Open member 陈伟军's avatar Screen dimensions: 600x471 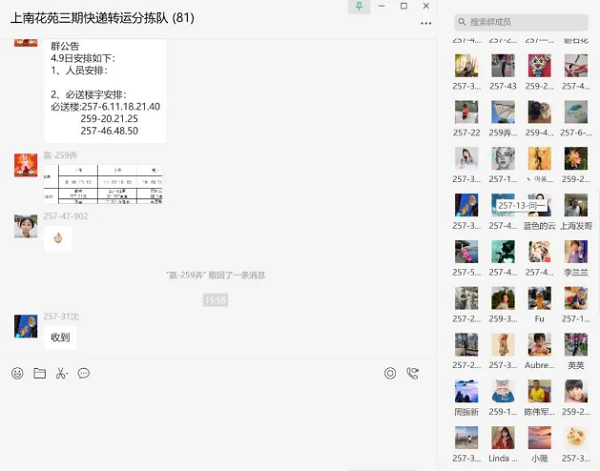(539, 392)
